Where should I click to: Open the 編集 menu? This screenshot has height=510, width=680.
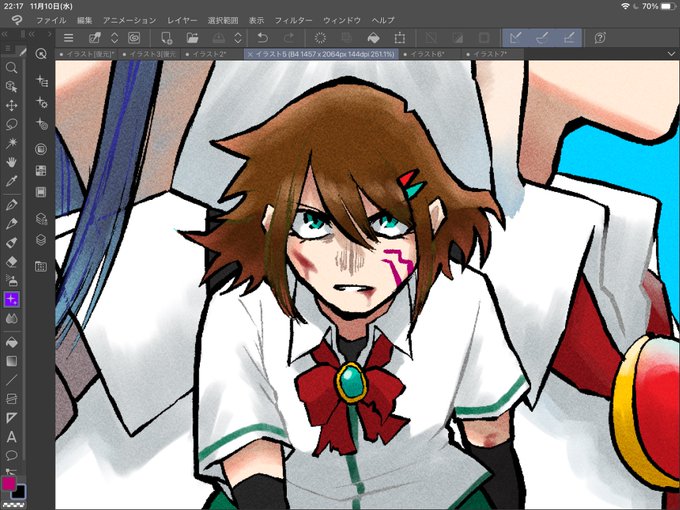pos(85,20)
